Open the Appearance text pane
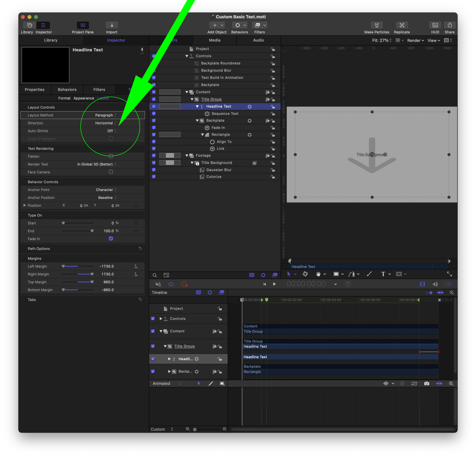476x457 pixels. (x=84, y=98)
